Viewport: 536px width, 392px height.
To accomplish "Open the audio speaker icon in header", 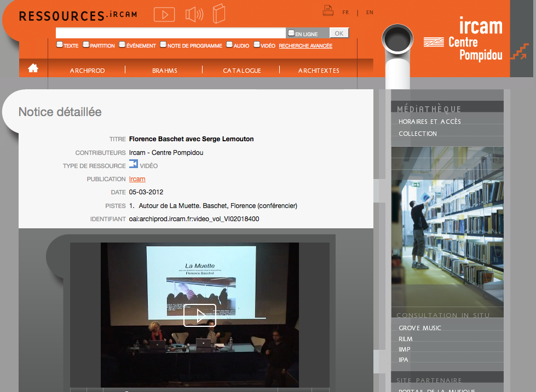I will (194, 14).
